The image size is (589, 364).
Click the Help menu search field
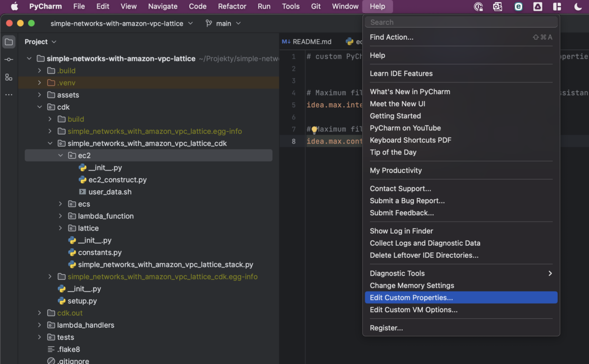[x=461, y=22]
